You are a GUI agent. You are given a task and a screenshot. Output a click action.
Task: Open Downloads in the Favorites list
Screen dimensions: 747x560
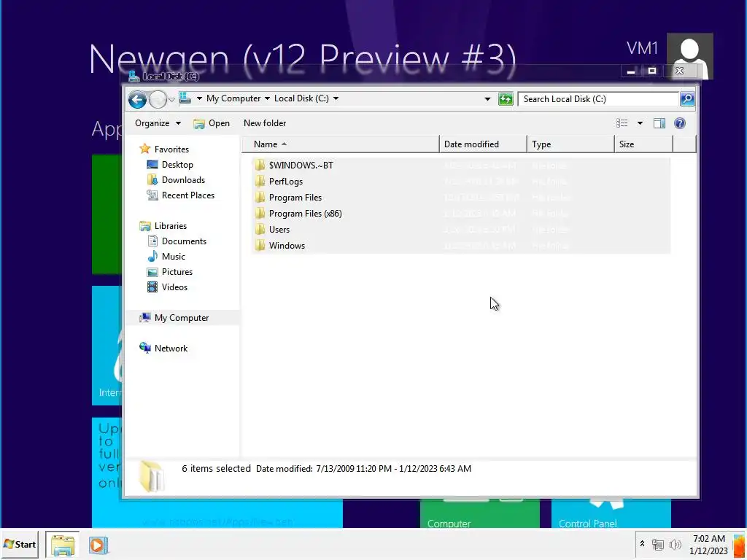click(x=183, y=180)
